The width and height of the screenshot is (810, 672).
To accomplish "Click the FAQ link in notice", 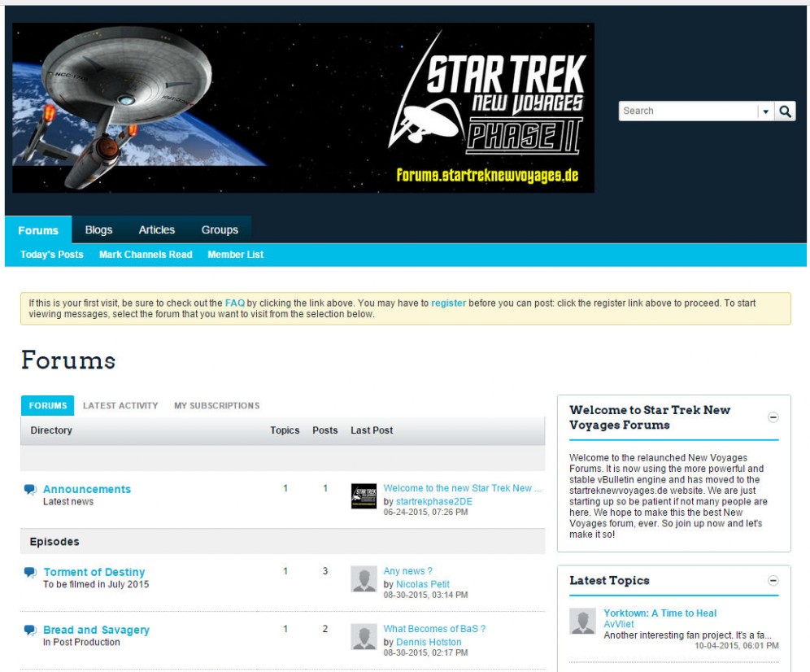I will point(234,303).
